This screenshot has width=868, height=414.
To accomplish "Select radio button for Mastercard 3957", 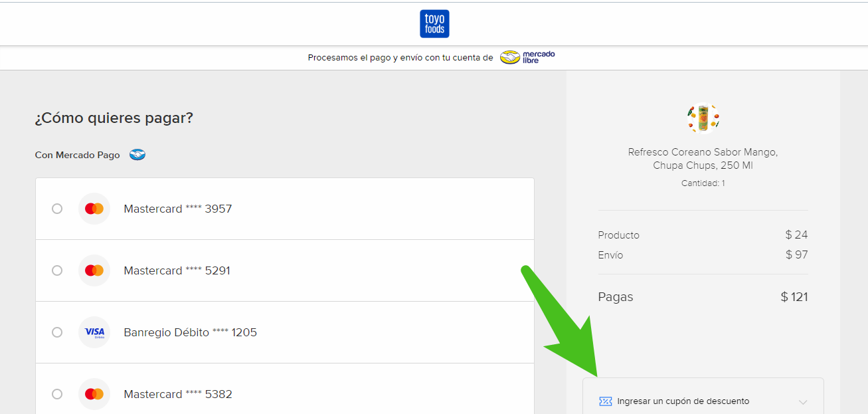I will pyautogui.click(x=57, y=209).
